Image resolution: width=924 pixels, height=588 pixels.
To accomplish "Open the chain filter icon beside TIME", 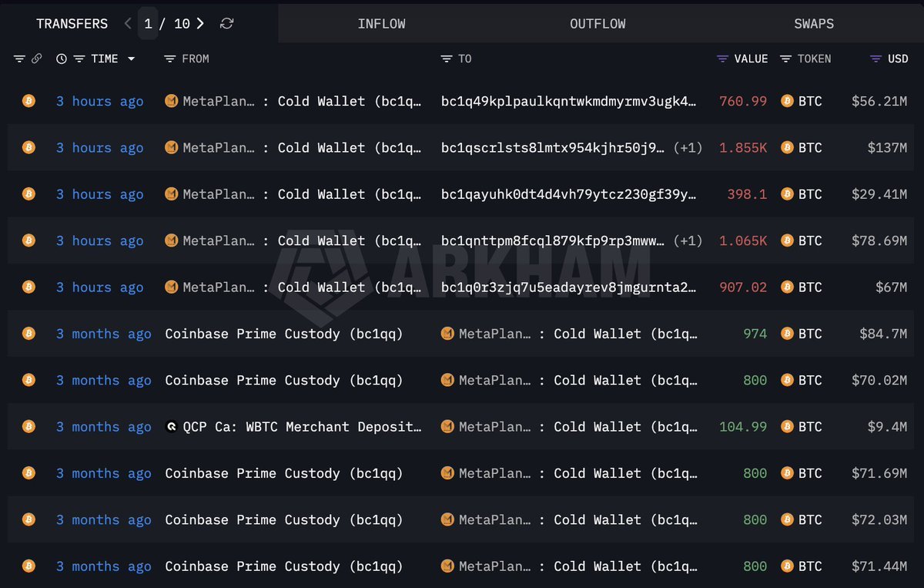I will (19, 59).
